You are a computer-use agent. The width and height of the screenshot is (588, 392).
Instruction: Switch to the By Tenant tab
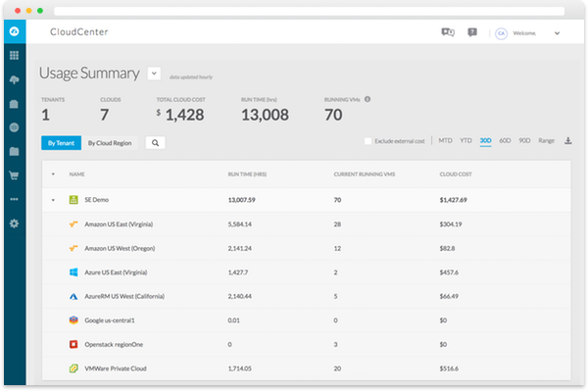(x=61, y=143)
